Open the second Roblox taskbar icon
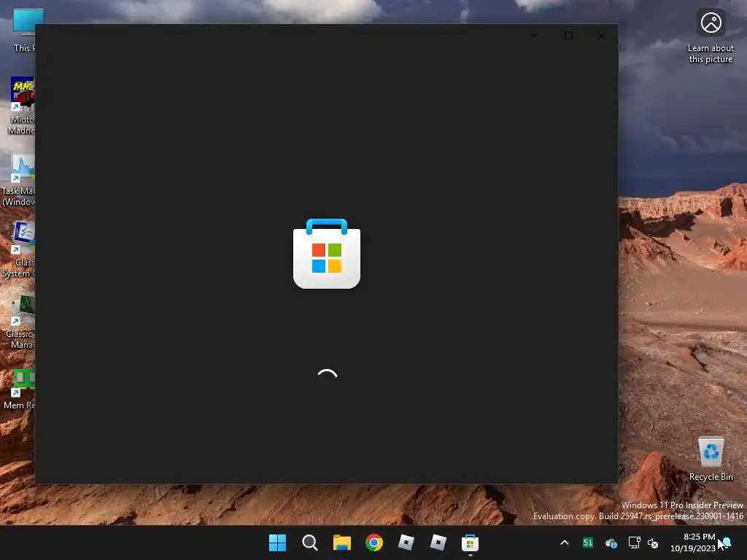 pos(438,542)
